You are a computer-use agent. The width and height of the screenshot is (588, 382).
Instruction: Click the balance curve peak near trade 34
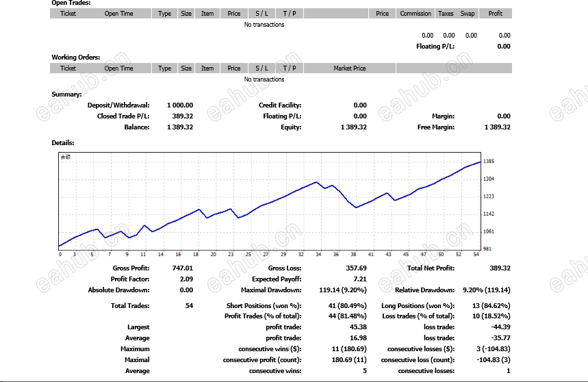[316, 182]
